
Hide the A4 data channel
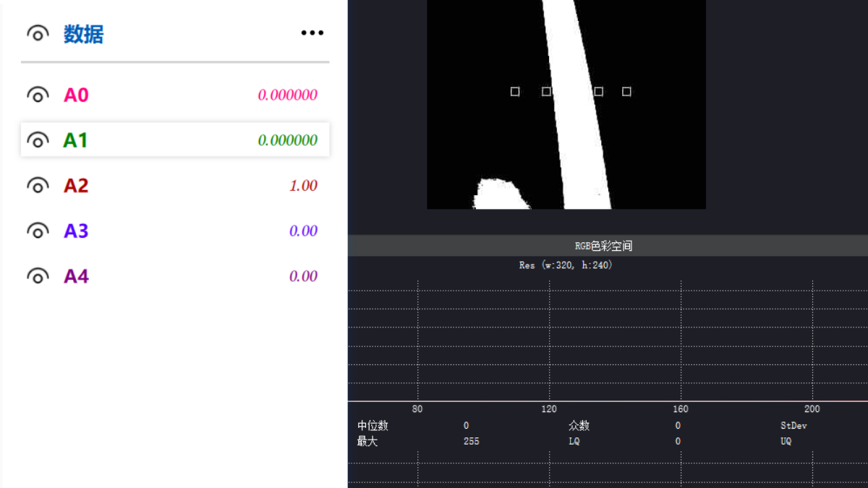point(38,275)
